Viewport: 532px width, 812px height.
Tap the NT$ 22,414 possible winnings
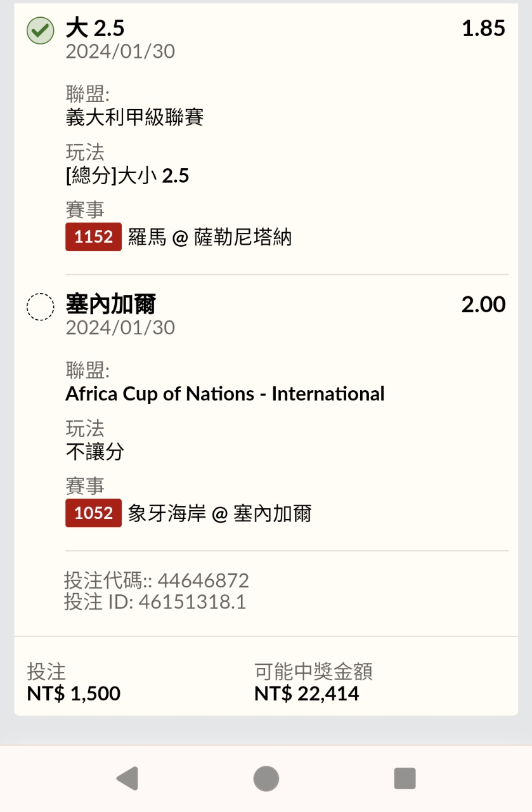[307, 693]
